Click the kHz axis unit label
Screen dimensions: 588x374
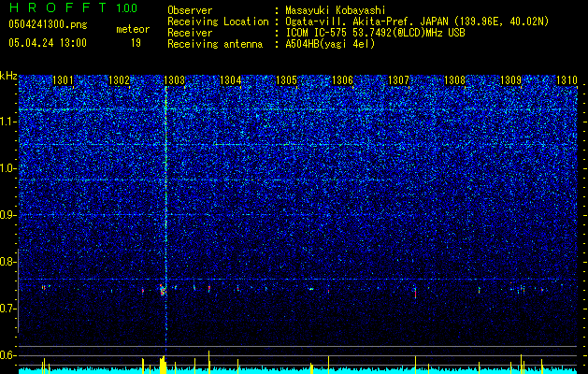pyautogui.click(x=8, y=76)
